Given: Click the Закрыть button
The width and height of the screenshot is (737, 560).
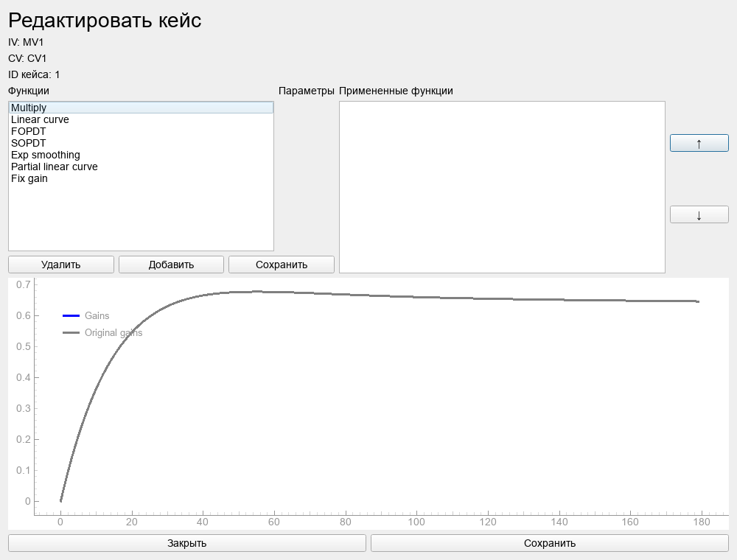Looking at the screenshot, I should click(x=187, y=543).
